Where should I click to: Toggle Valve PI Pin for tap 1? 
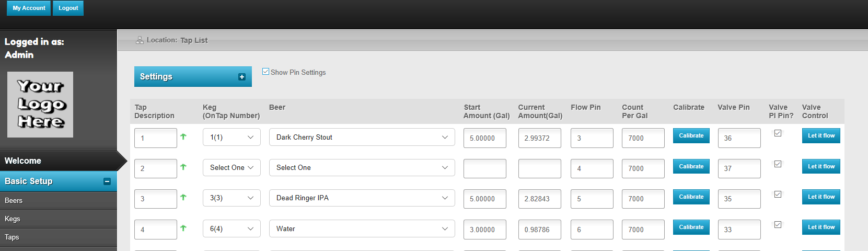point(778,133)
